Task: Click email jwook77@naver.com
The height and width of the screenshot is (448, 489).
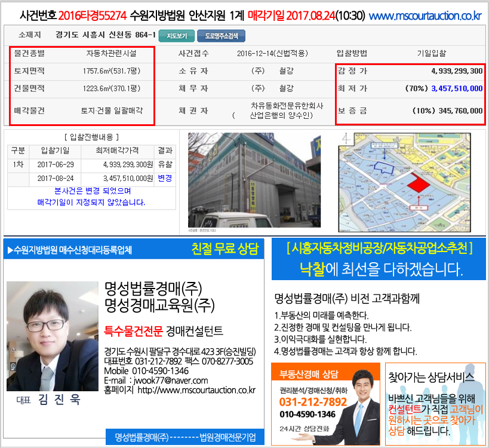Action: coord(171,381)
